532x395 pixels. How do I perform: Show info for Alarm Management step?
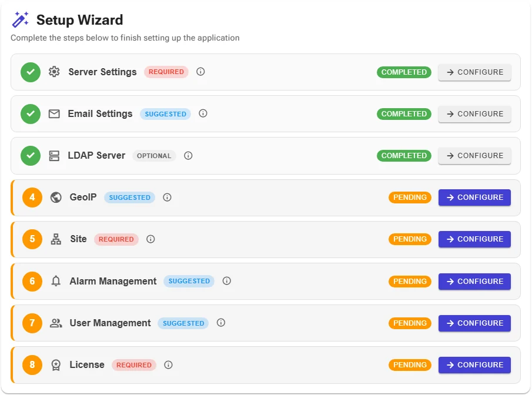pos(227,280)
